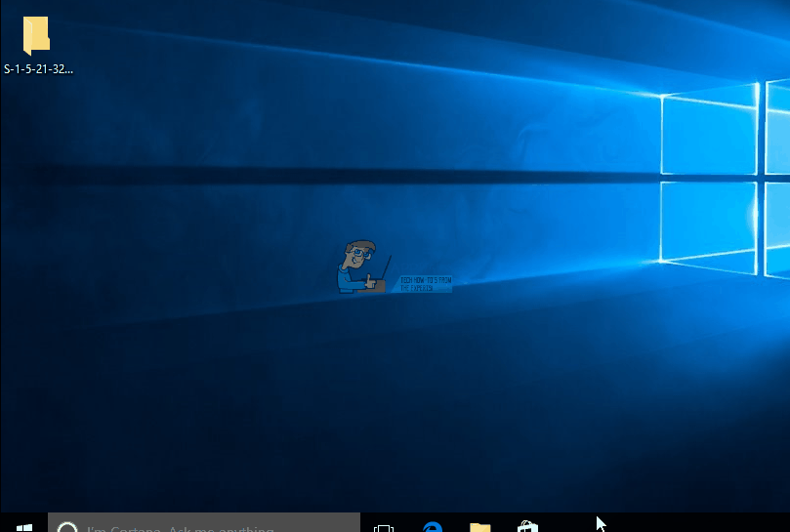Open File Explorer from taskbar
The width and height of the screenshot is (790, 532).
[480, 527]
